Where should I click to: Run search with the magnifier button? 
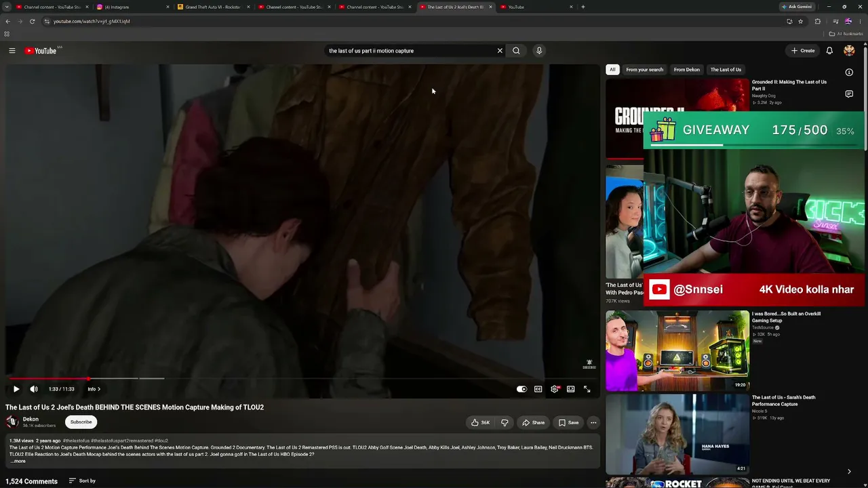pyautogui.click(x=516, y=51)
